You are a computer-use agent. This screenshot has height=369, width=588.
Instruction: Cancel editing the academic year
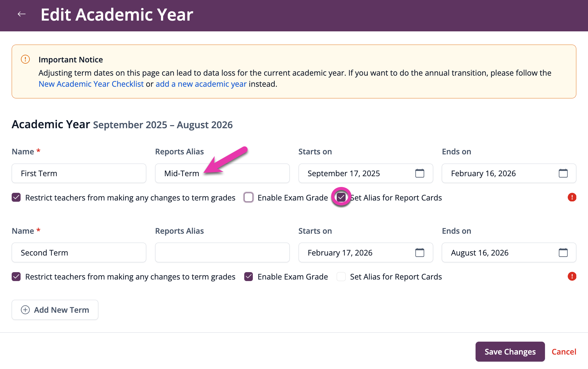coord(564,352)
